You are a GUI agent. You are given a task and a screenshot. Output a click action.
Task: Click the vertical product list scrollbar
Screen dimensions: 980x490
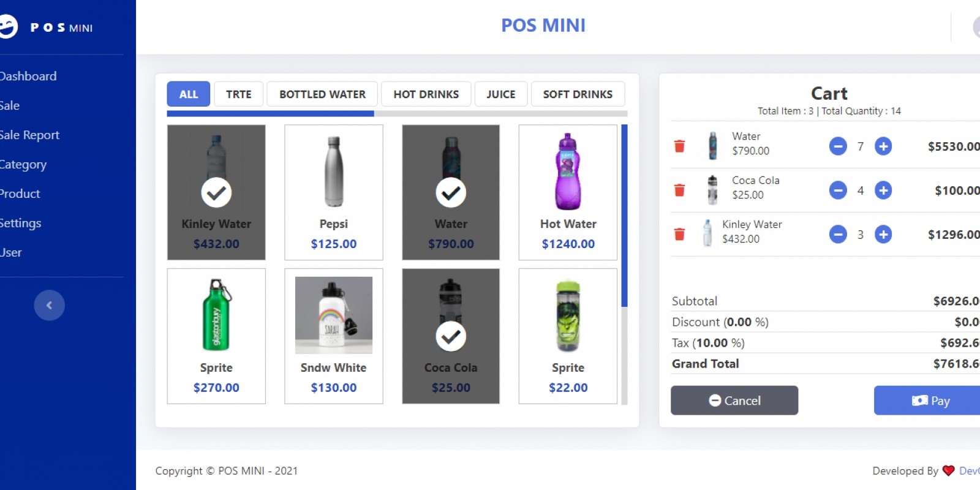point(624,216)
